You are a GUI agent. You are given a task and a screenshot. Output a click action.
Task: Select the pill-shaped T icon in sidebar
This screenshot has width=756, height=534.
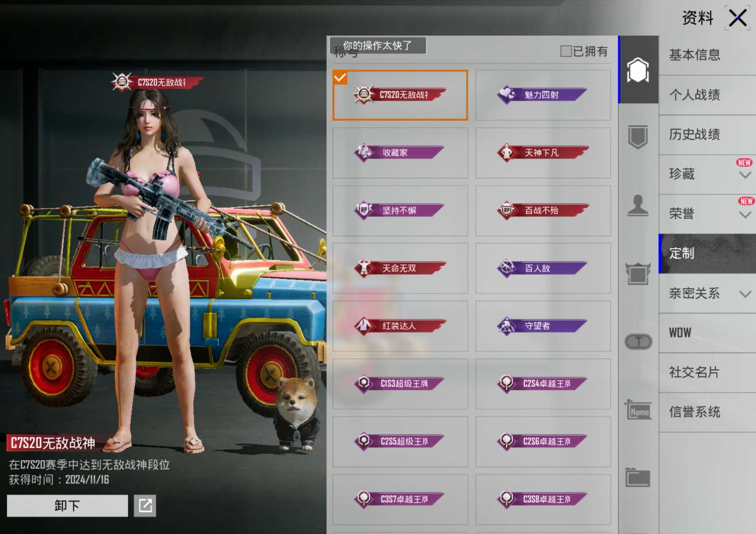(x=638, y=342)
